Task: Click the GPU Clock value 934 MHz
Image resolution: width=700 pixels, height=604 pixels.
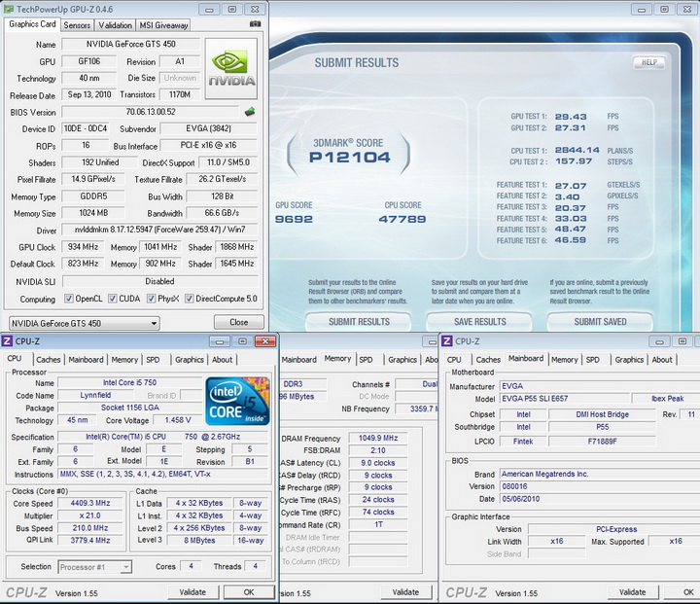Action: tap(83, 247)
